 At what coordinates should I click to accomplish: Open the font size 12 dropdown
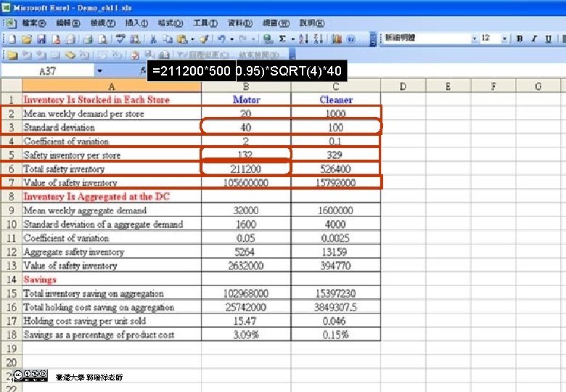coord(504,38)
